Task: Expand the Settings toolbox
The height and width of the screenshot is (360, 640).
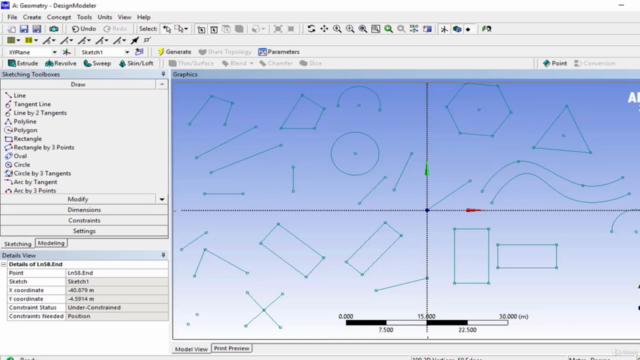Action: 84,231
